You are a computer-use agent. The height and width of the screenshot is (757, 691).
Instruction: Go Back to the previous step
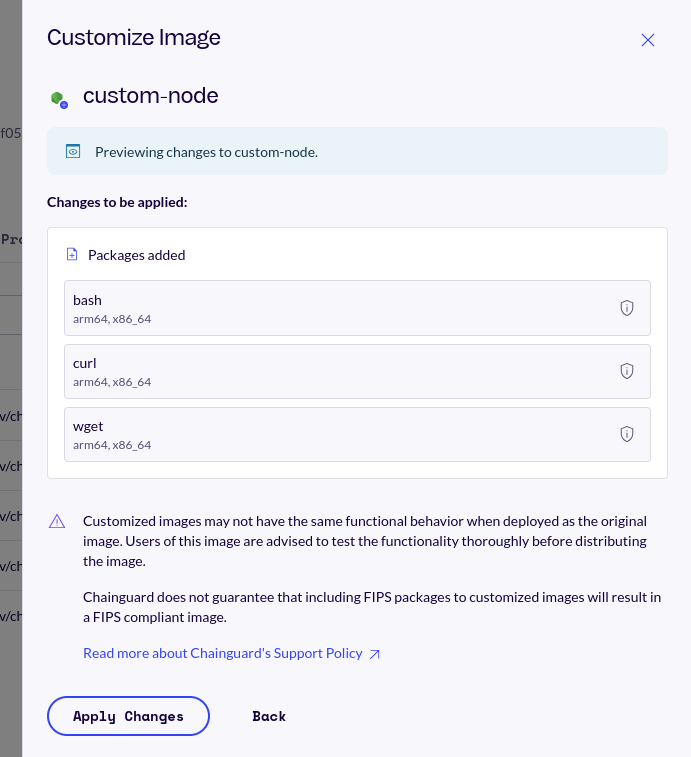click(269, 716)
